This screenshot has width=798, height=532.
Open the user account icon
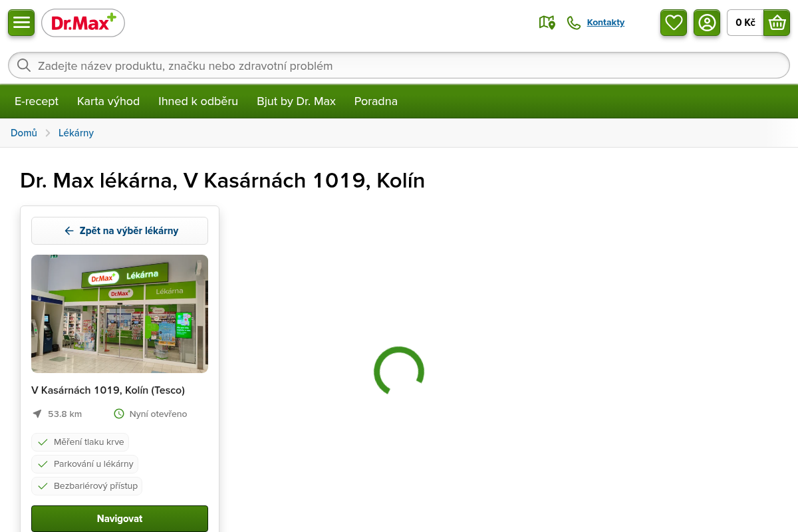707,23
